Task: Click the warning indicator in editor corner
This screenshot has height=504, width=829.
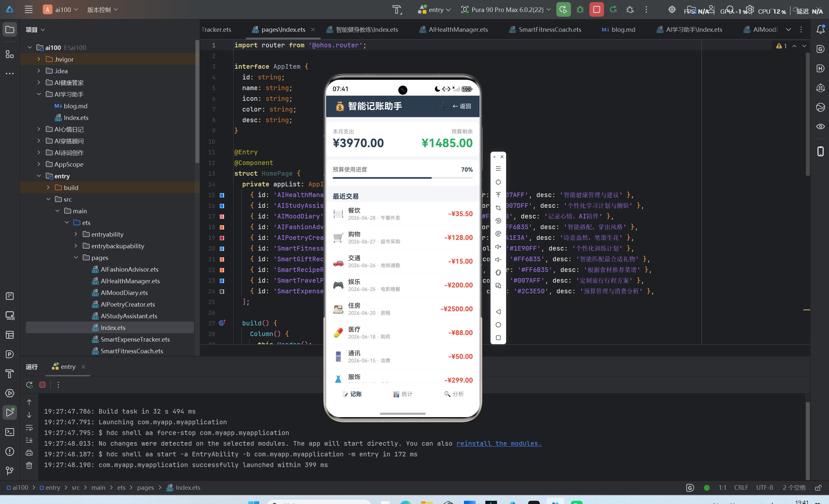Action: click(781, 46)
